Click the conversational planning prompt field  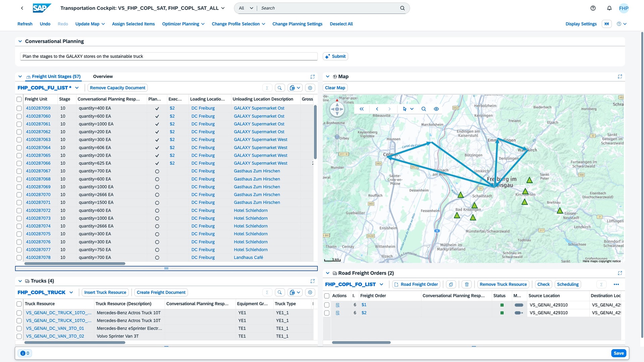pyautogui.click(x=169, y=56)
